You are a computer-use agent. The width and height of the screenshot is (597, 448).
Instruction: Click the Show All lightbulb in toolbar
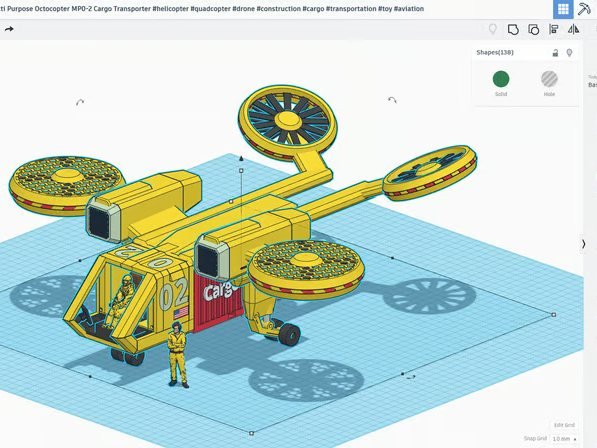[493, 29]
